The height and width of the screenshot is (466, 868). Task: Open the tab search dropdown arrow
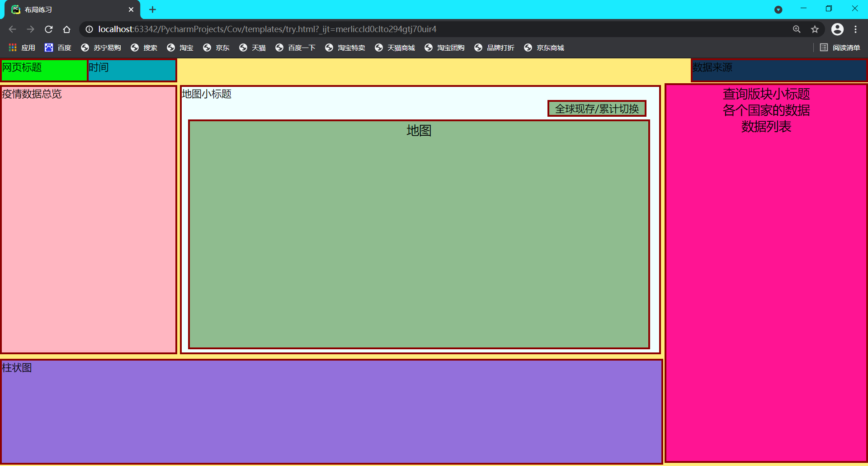tap(778, 10)
